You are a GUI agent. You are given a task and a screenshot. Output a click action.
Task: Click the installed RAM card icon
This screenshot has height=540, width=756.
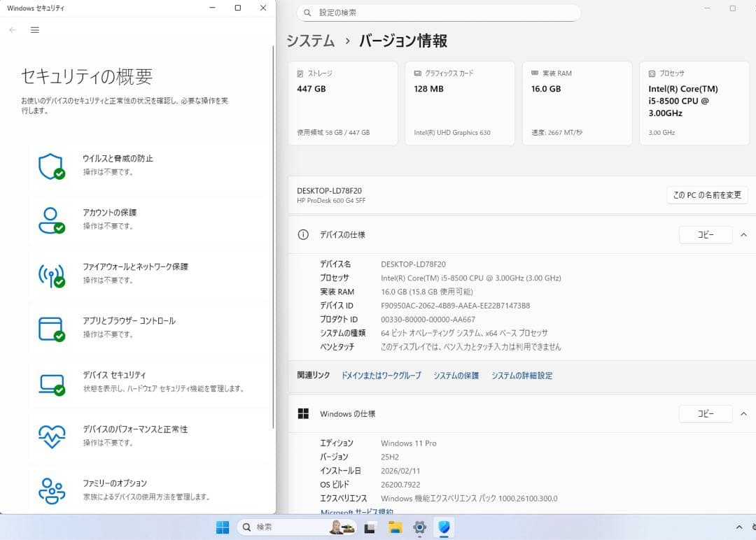pos(535,73)
